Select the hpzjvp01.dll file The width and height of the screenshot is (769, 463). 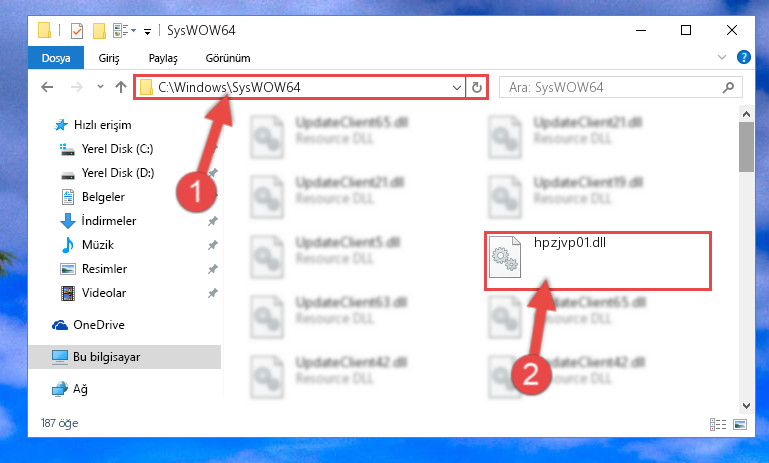point(597,261)
